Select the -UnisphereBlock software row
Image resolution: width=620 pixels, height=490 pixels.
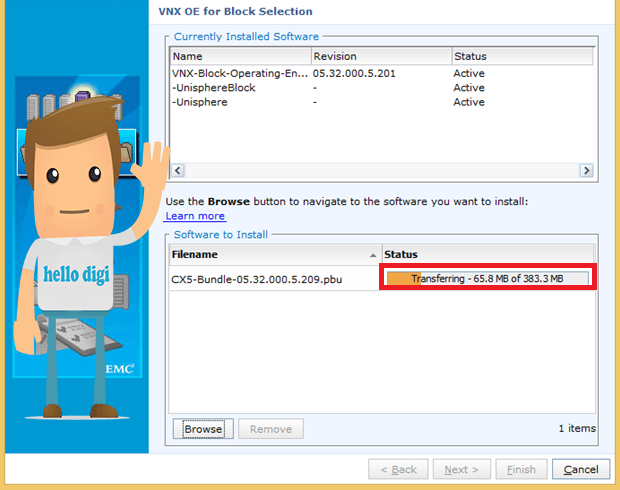(x=382, y=87)
